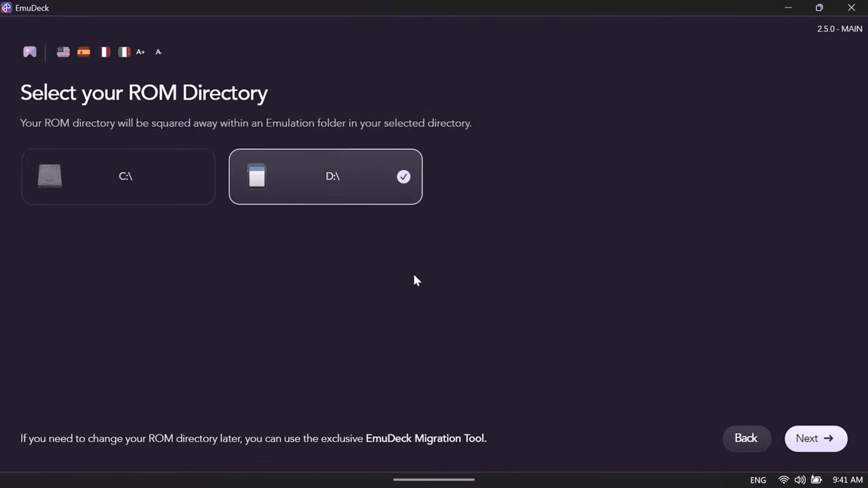
Task: Select the Italian flag icon
Action: pos(123,52)
